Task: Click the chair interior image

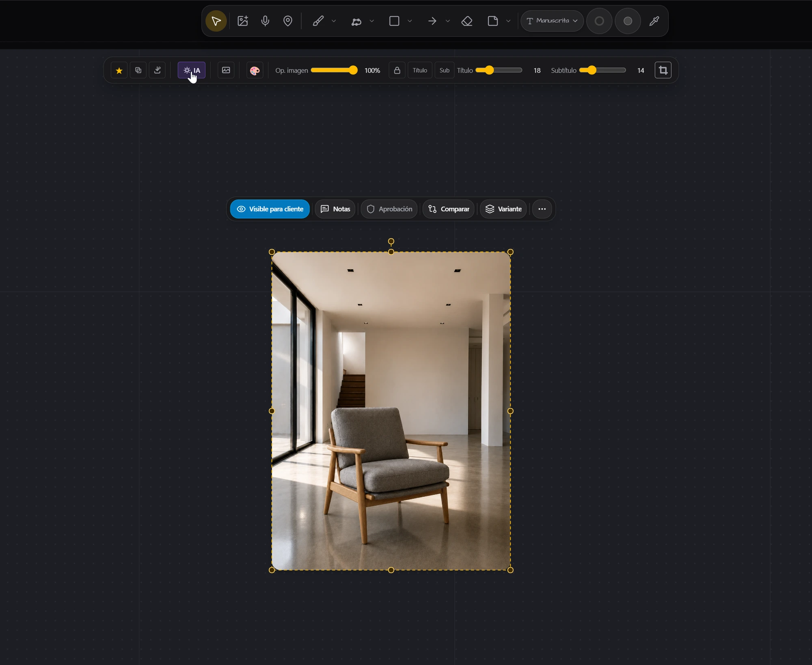Action: point(391,411)
